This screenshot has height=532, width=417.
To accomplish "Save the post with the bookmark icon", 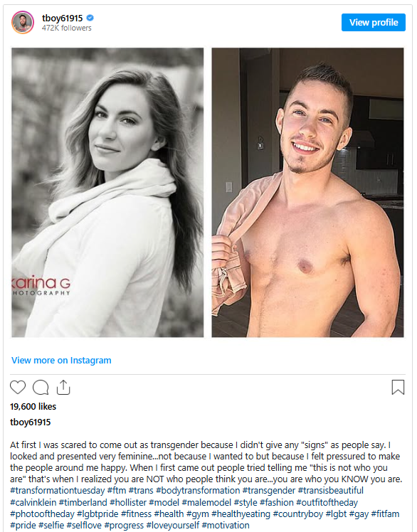I will [x=398, y=387].
